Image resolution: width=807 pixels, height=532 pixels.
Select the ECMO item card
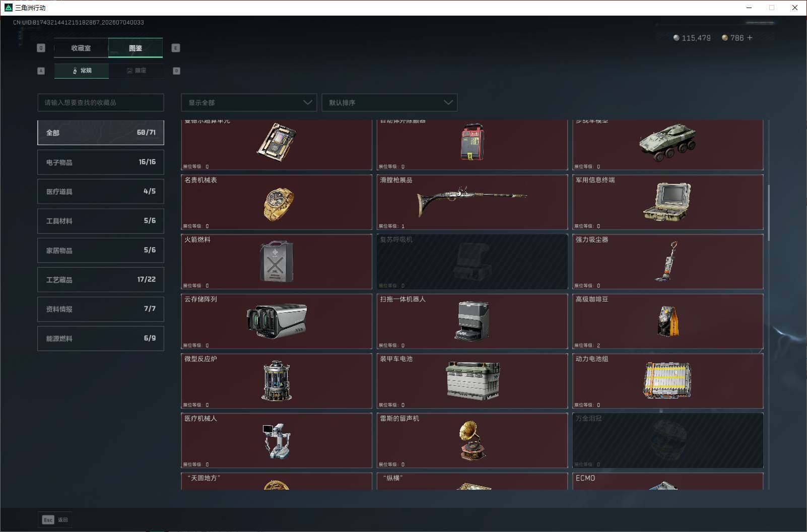668,481
